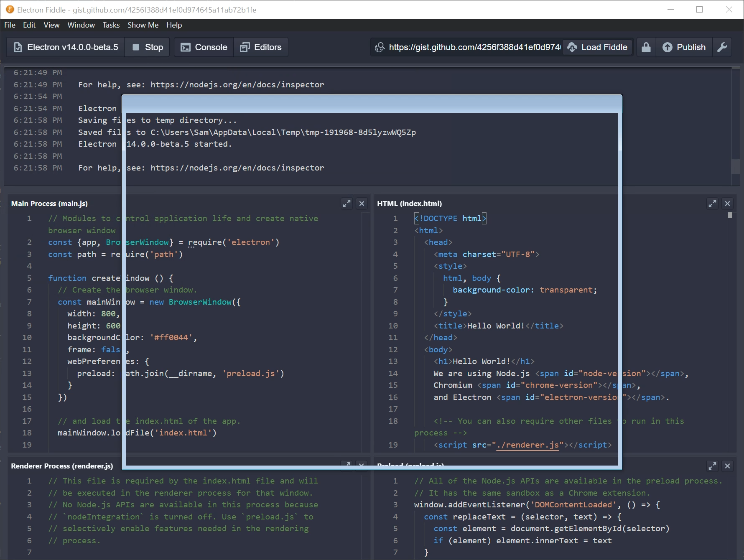Viewport: 744px width, 560px height.
Task: Open the View menu
Action: coord(51,25)
